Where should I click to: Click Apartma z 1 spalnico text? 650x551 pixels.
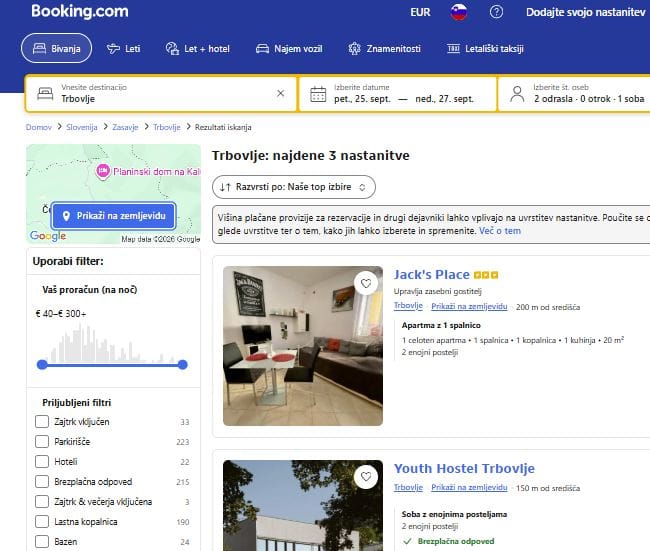[x=441, y=325]
